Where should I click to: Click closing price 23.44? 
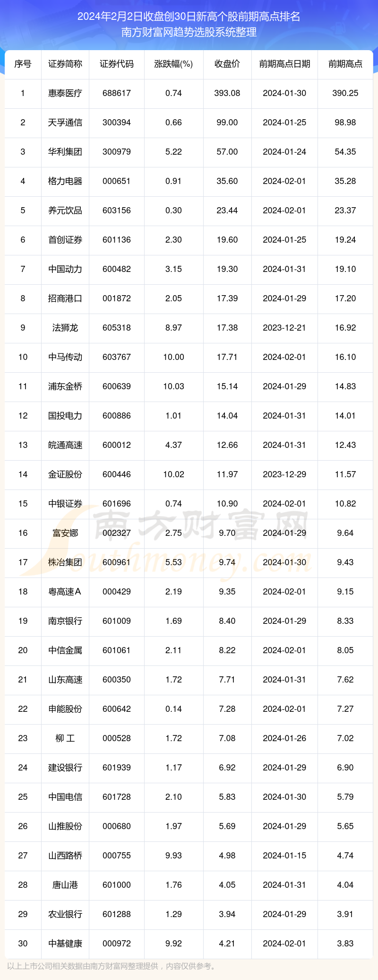[227, 210]
